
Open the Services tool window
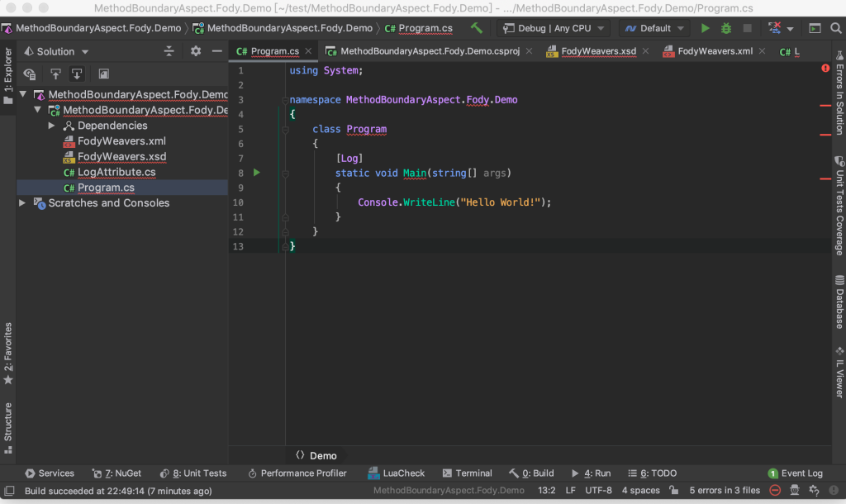tap(50, 473)
